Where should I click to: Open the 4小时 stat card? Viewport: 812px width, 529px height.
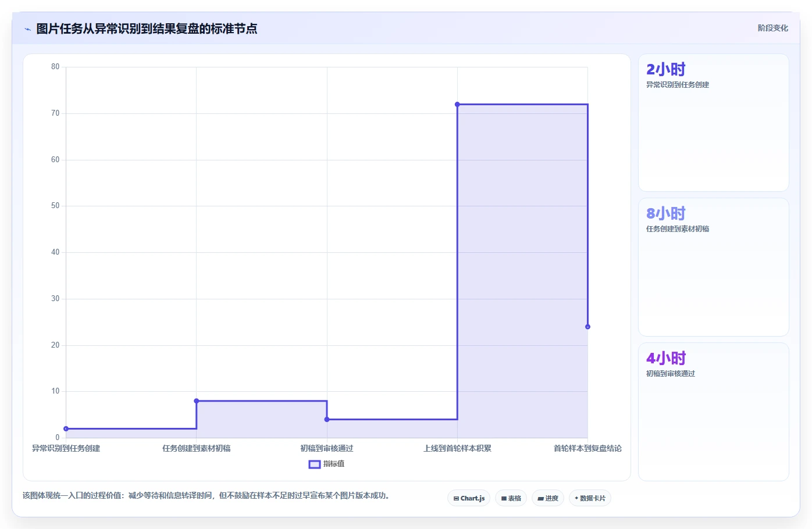pyautogui.click(x=714, y=412)
